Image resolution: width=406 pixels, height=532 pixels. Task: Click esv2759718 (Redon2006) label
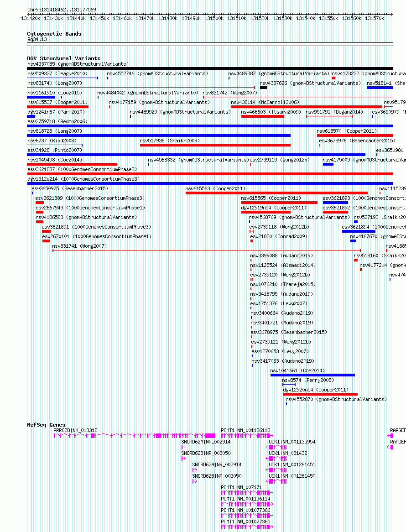57,121
